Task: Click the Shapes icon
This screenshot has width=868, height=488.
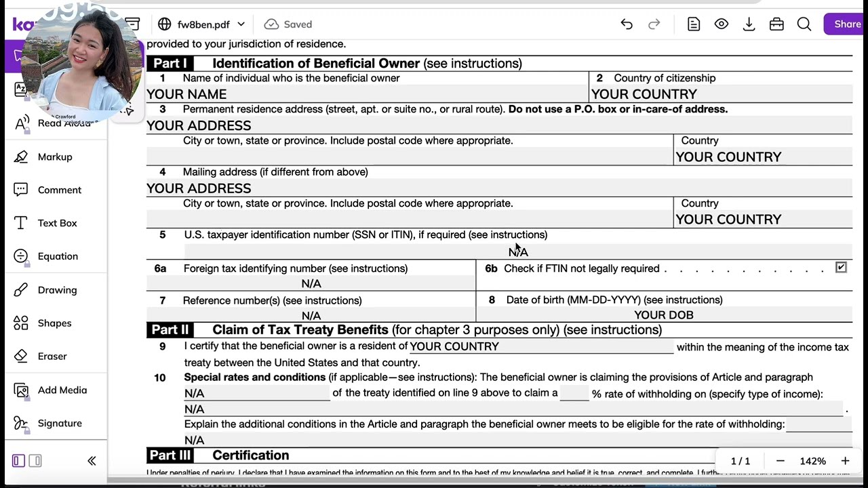Action: point(21,323)
